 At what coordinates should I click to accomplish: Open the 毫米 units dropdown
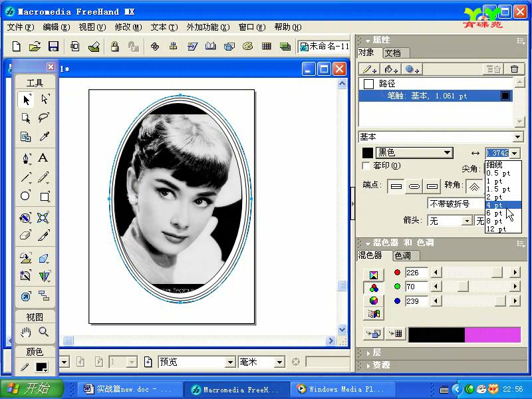point(279,362)
